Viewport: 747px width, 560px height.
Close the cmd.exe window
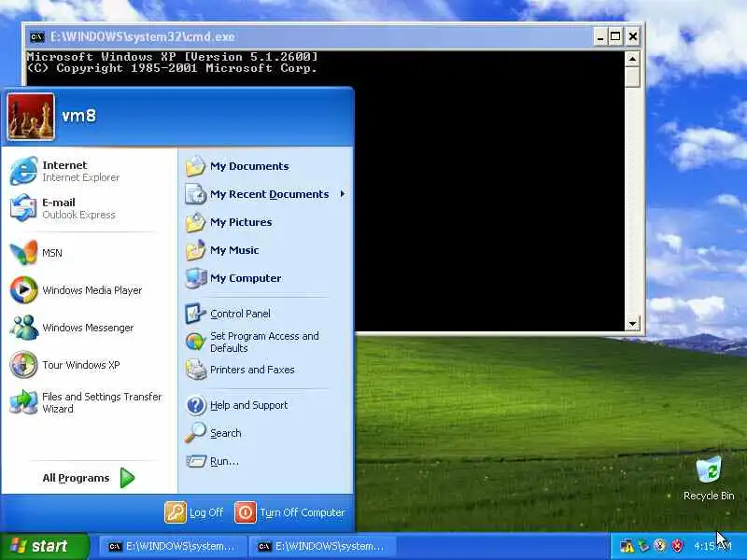(x=633, y=36)
